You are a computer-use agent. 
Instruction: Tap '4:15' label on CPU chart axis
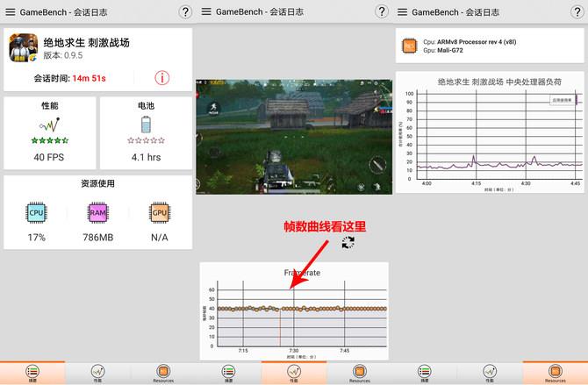[477, 183]
